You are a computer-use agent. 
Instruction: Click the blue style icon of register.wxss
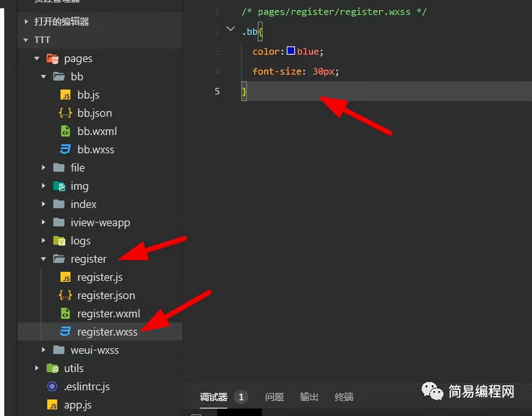coord(65,332)
